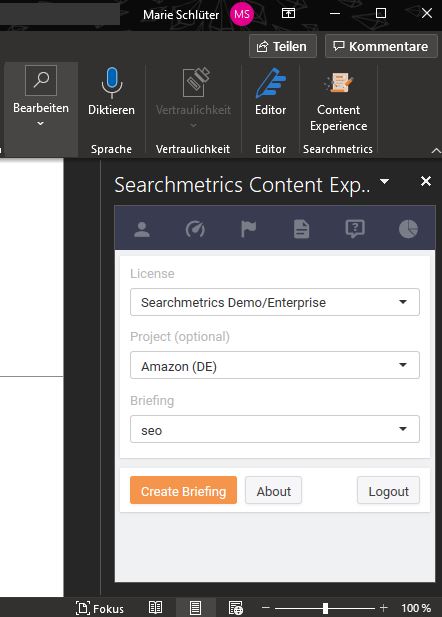Image resolution: width=442 pixels, height=617 pixels.
Task: Collapse the ribbon with the caret
Action: (x=436, y=150)
